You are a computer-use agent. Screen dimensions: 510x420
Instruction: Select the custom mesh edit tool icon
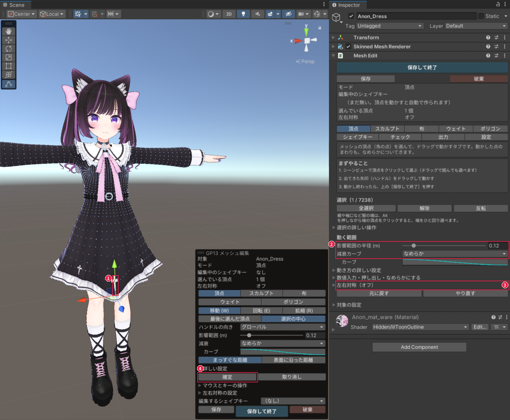[9, 84]
